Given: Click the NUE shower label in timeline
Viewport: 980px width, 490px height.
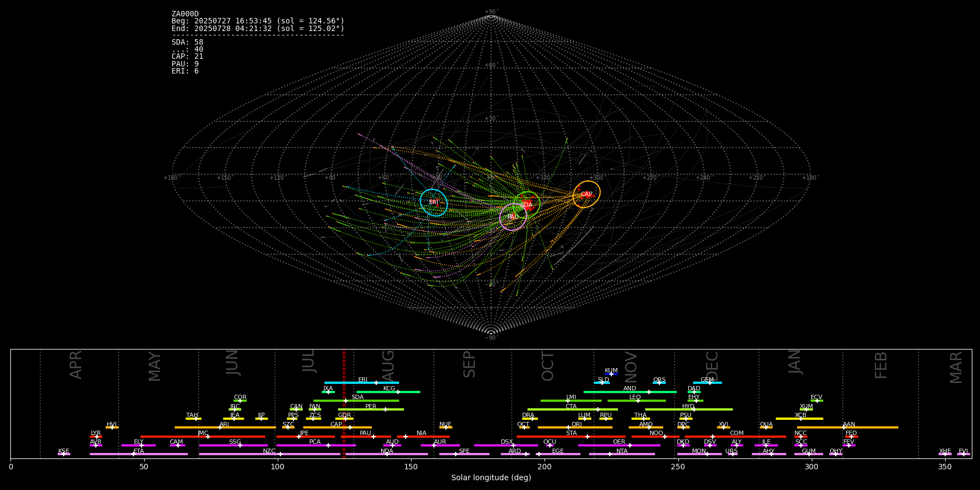Looking at the screenshot, I should (x=445, y=425).
